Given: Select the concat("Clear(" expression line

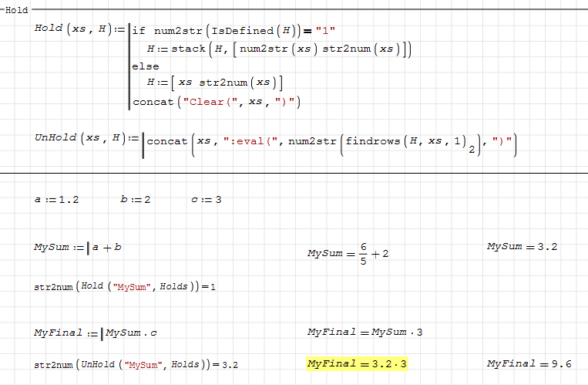Looking at the screenshot, I should 216,101.
